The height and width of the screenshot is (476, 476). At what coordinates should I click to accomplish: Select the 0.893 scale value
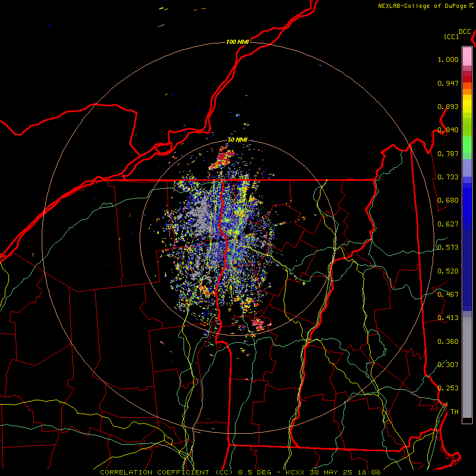point(448,106)
